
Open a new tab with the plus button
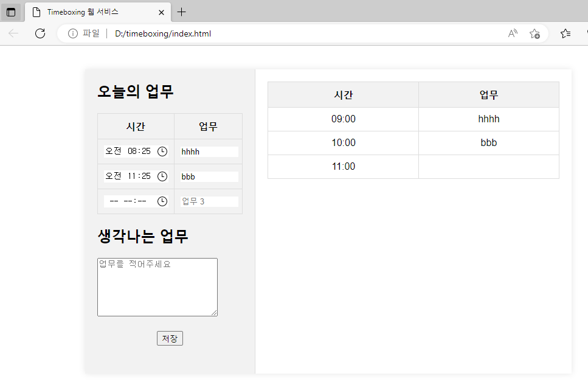click(181, 12)
